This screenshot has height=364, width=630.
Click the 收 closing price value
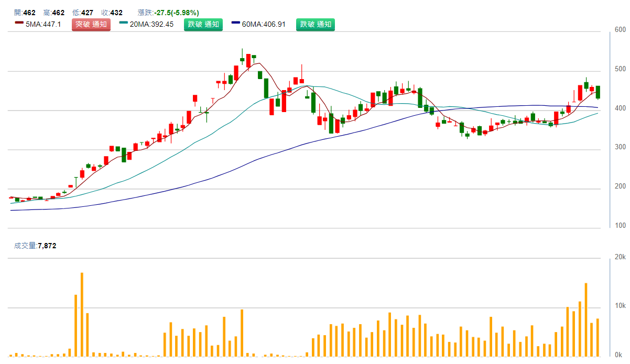(116, 13)
